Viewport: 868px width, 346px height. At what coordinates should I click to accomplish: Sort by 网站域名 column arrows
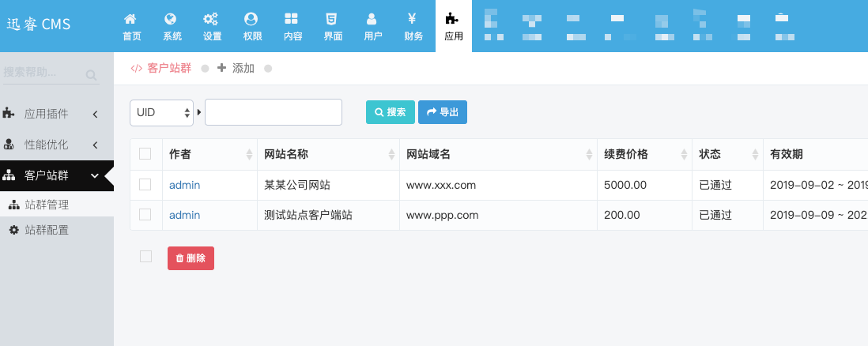click(589, 155)
